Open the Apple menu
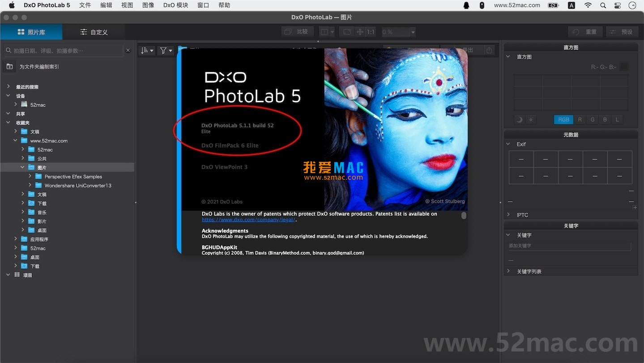644x363 pixels. pyautogui.click(x=12, y=5)
